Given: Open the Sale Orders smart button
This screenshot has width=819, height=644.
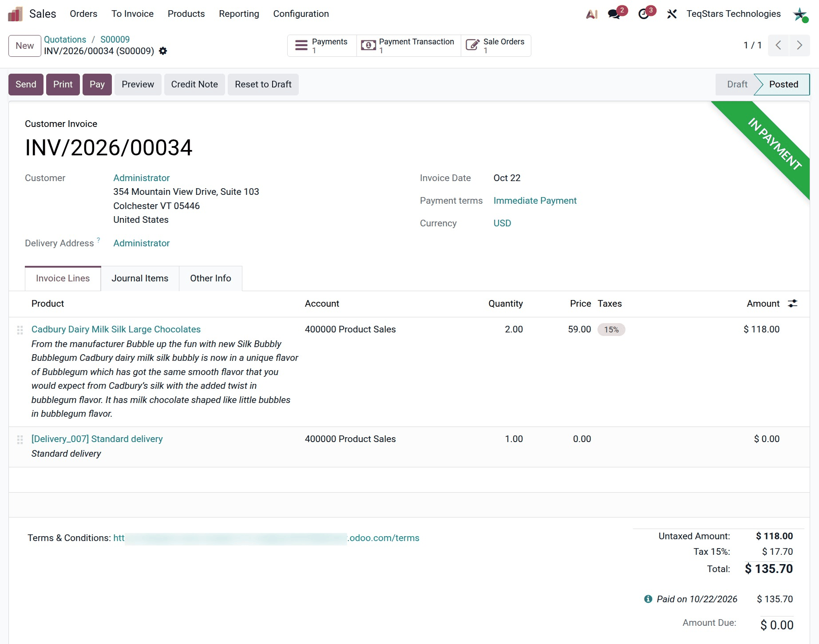Looking at the screenshot, I should coord(496,46).
